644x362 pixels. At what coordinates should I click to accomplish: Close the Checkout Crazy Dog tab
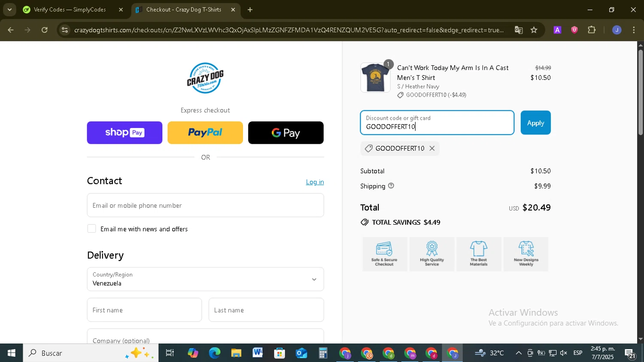[233, 9]
